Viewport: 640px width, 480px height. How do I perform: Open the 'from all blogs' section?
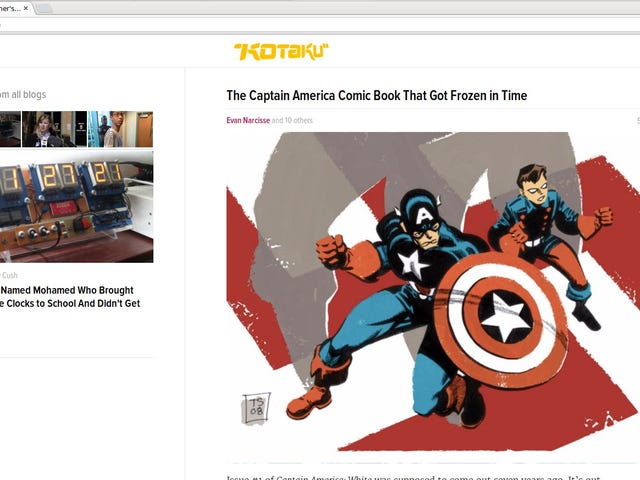[23, 95]
